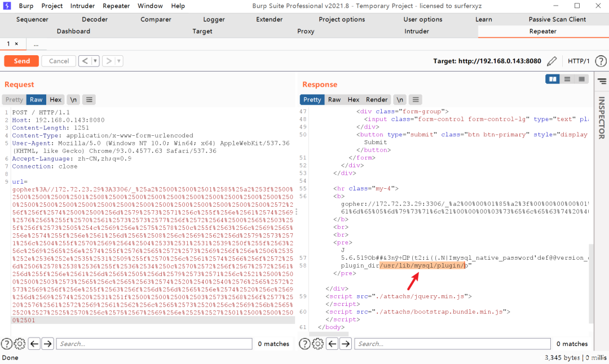Open the Project menu

pos(52,6)
